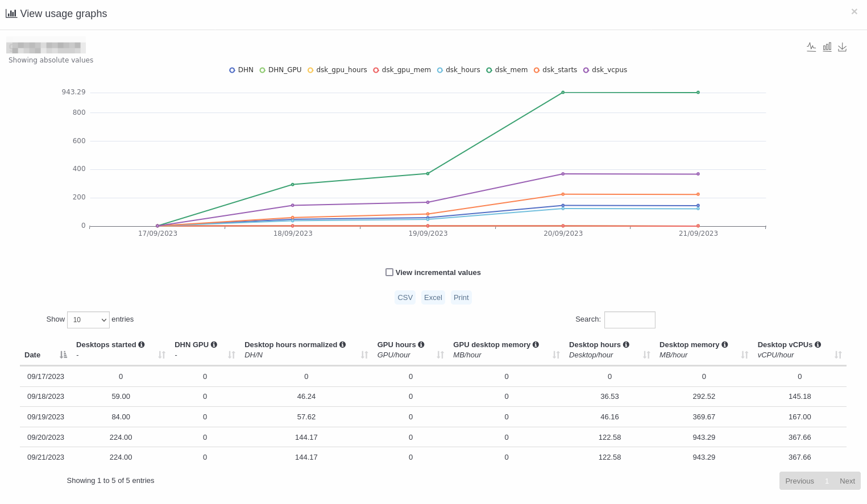Click info icon beside Desktop memory
This screenshot has height=504, width=867.
725,345
